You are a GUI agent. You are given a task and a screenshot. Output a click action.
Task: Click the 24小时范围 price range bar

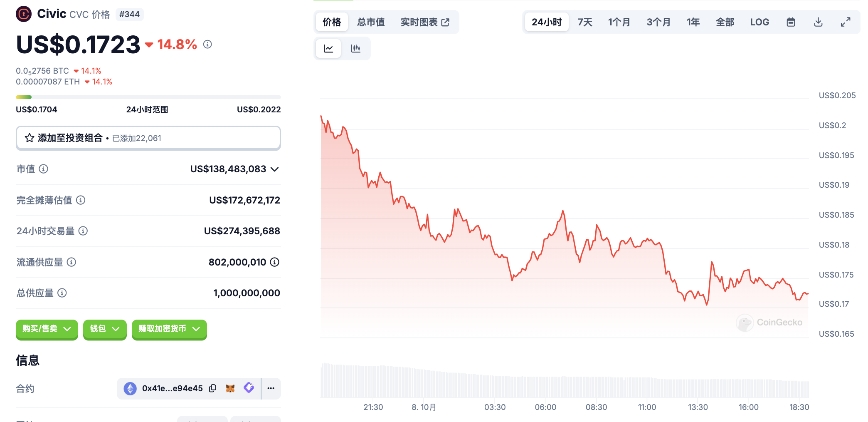148,97
